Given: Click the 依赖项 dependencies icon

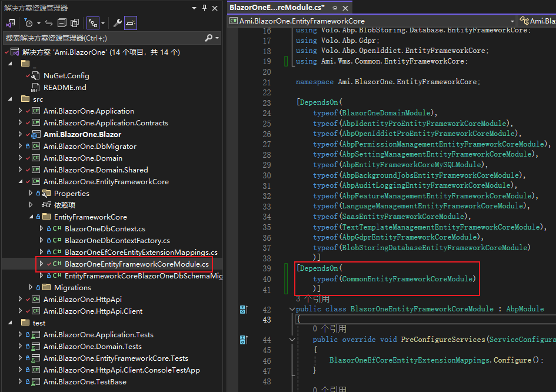Looking at the screenshot, I should 46,205.
